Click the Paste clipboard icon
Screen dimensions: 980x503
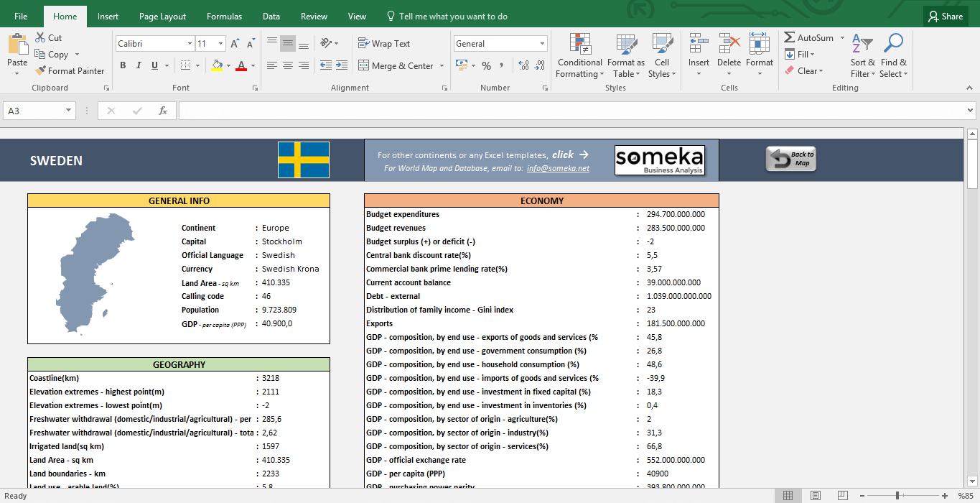[17, 45]
